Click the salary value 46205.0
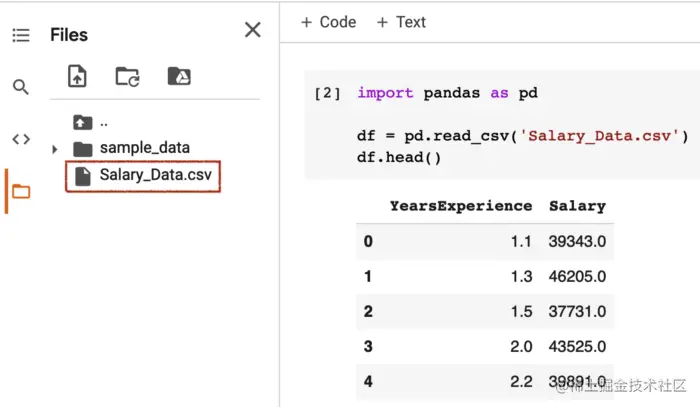The image size is (700, 407). 577,276
